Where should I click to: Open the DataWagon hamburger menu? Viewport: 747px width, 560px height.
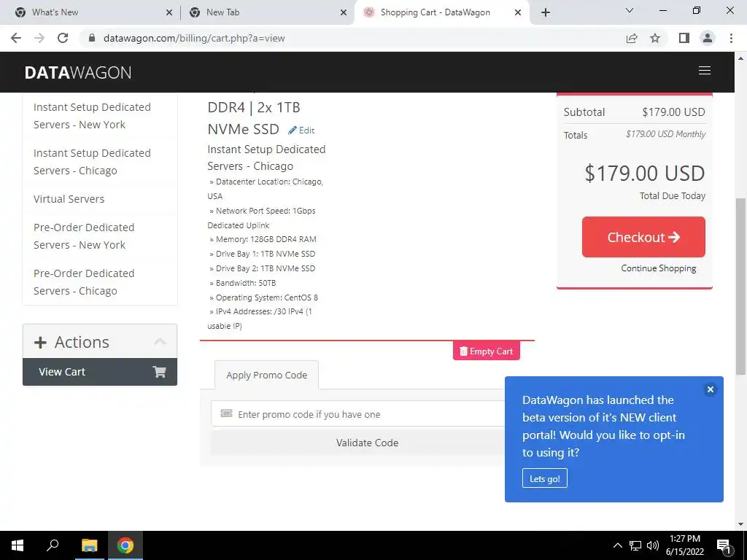coord(704,71)
